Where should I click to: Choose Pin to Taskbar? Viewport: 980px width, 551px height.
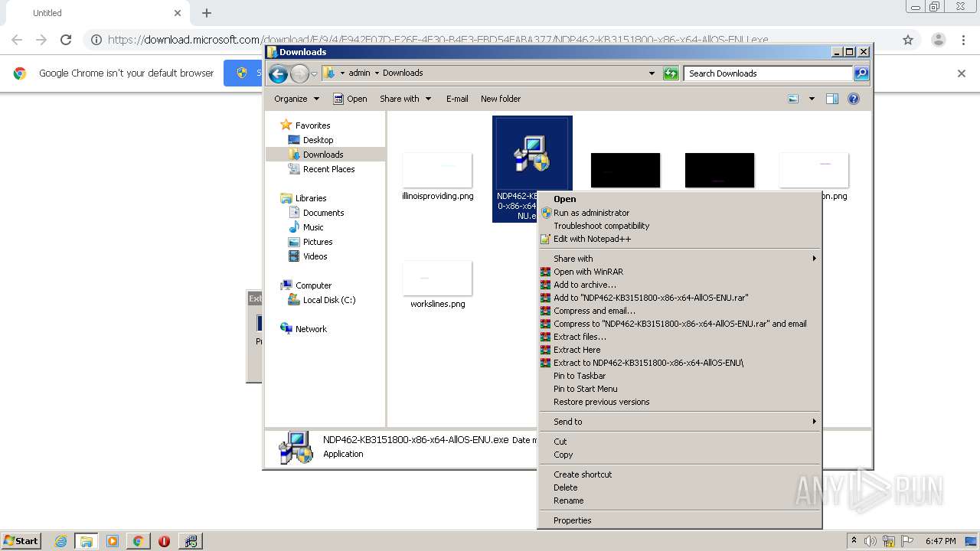click(x=679, y=376)
